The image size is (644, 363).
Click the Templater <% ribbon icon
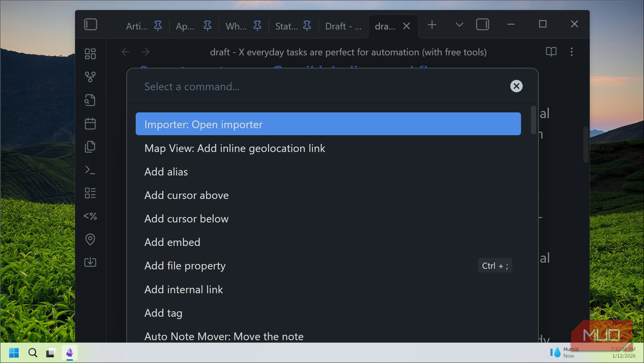pos(90,216)
